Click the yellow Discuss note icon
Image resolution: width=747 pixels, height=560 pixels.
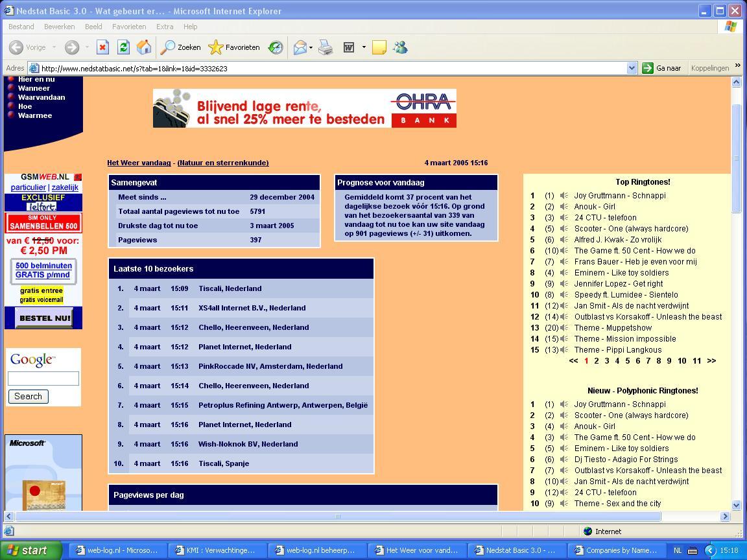point(379,47)
